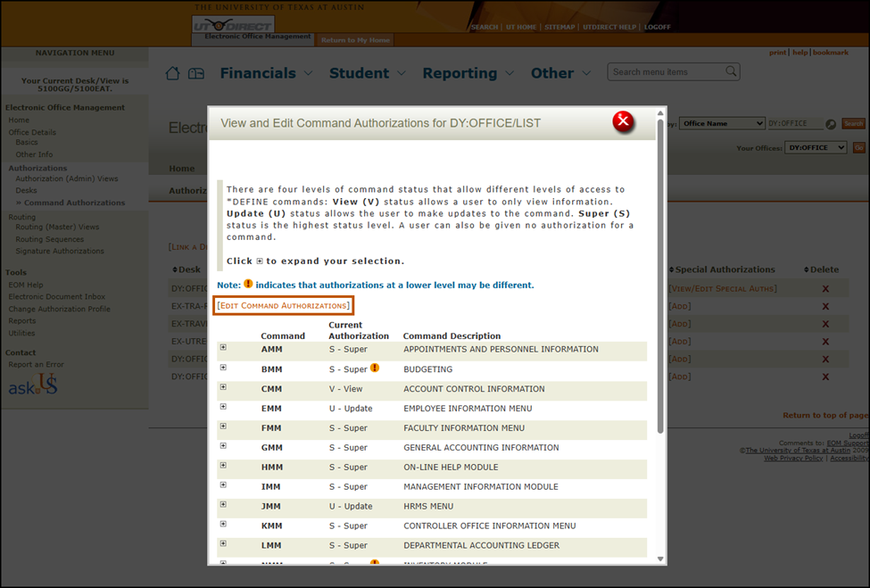
Task: Click the SEARCH link in top header
Action: (x=485, y=27)
